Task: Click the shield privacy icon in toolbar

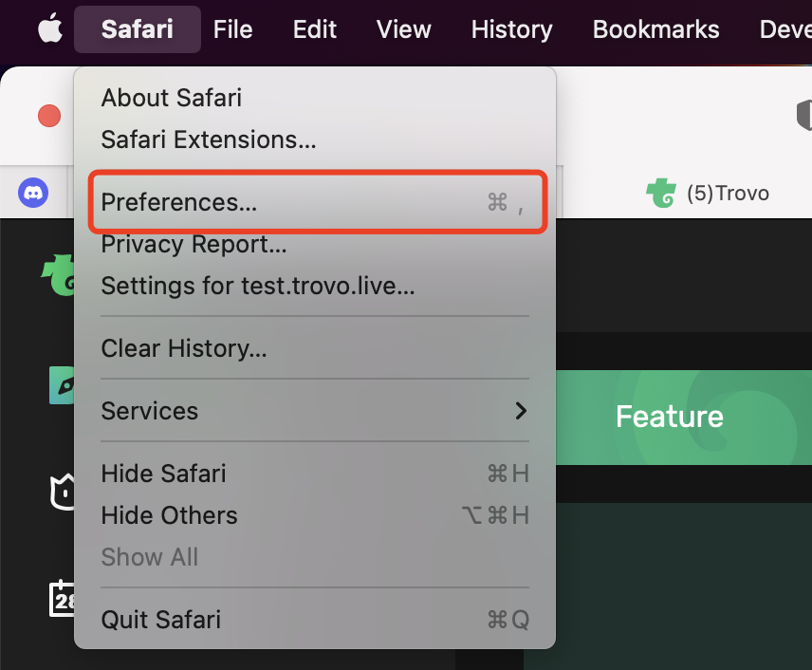Action: tap(803, 116)
